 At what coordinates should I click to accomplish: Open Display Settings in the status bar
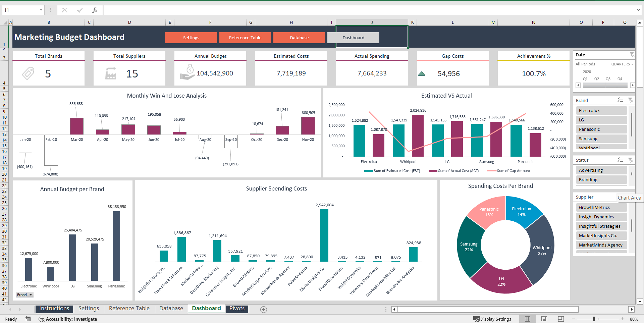point(492,319)
